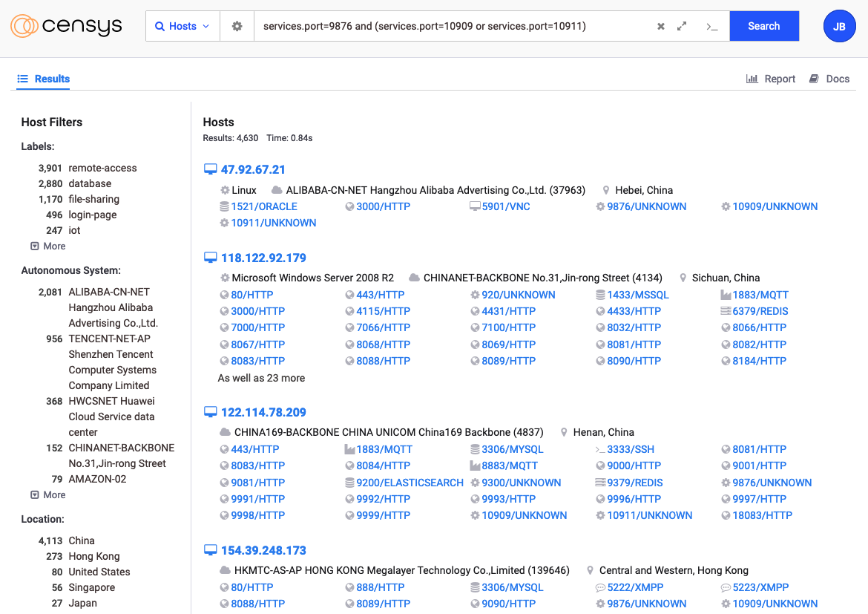Open the query CLI prompt icon
The image size is (868, 614).
coord(711,27)
